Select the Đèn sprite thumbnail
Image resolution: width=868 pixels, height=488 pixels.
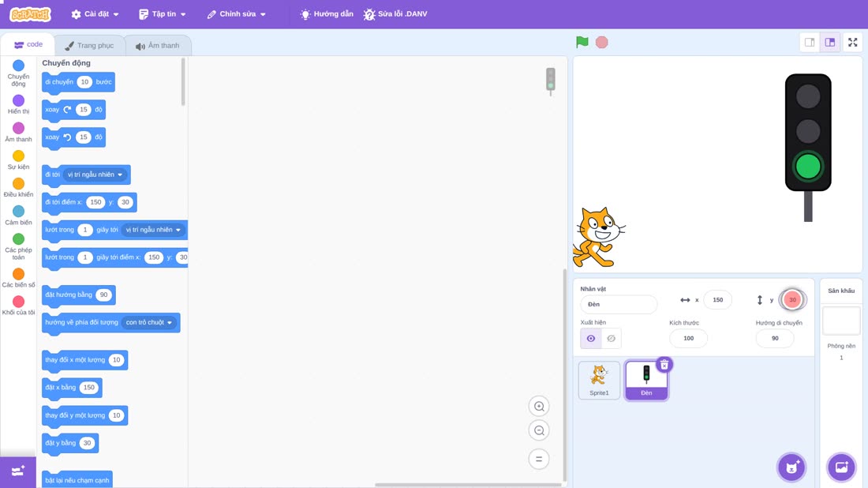[x=646, y=381]
